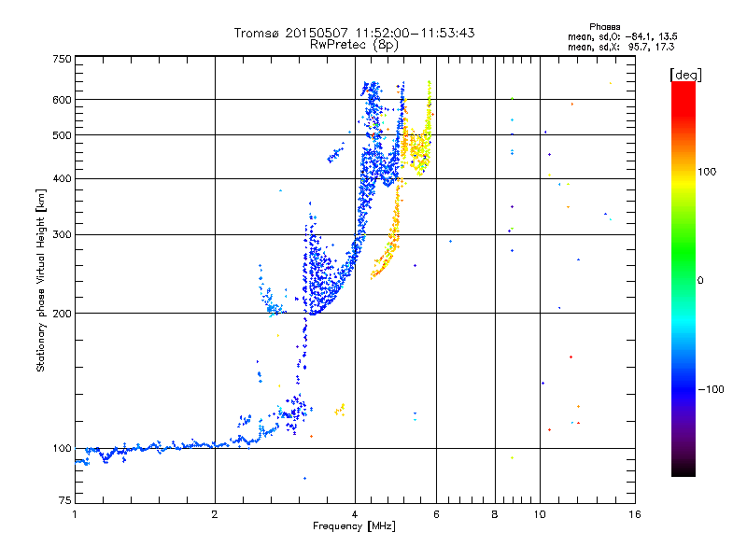747x560 pixels.
Task: Click the x-axis label '10'
Action: [540, 514]
